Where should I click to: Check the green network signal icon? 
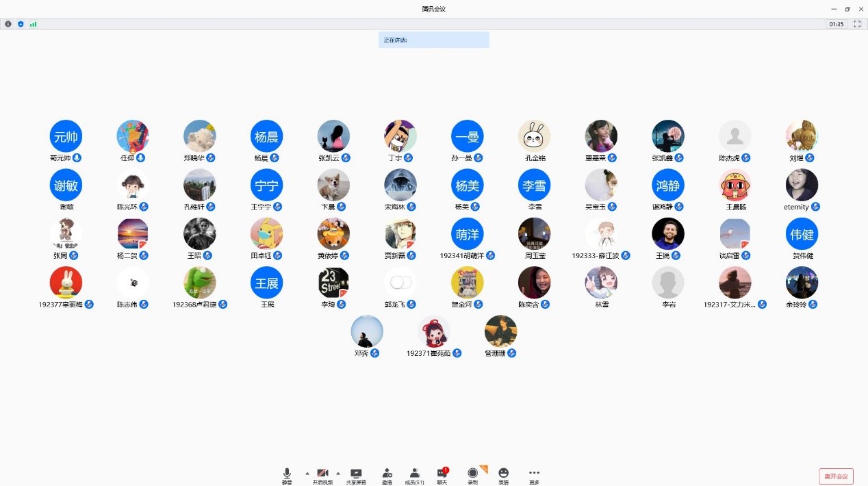coord(33,24)
